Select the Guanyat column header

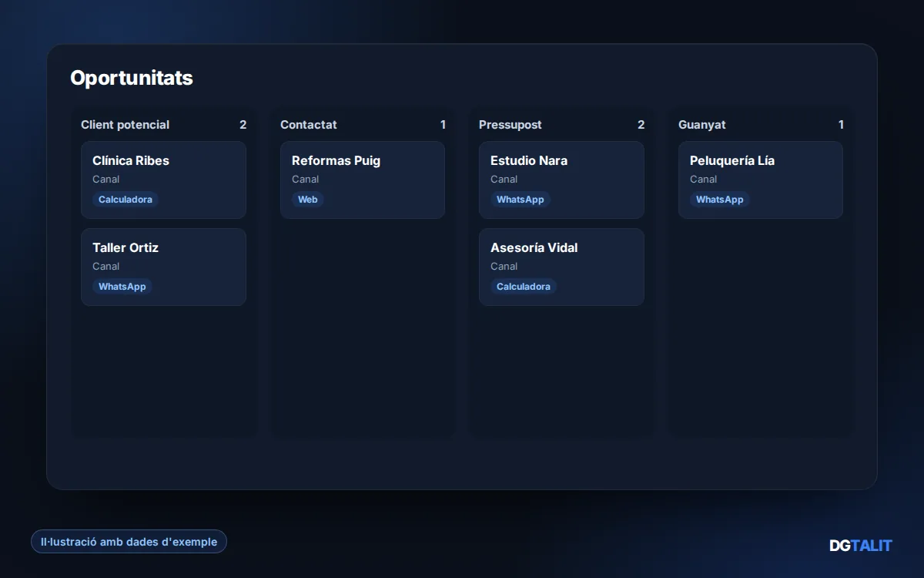702,125
